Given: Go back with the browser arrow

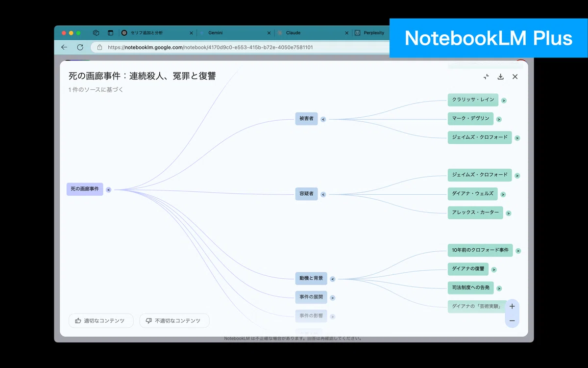Looking at the screenshot, I should (x=64, y=47).
